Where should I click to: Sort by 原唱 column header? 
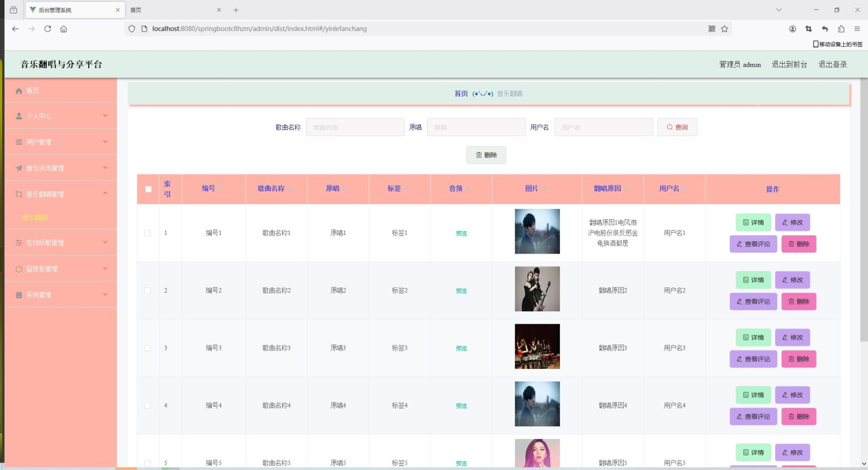point(337,189)
